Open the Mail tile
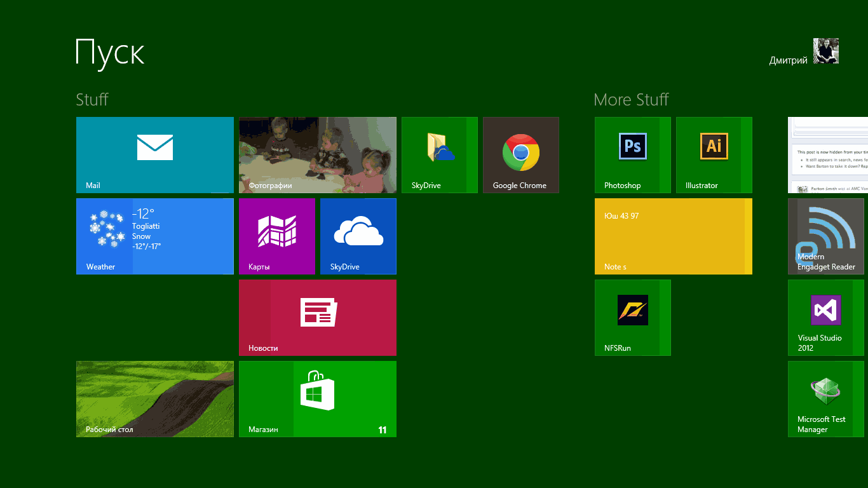This screenshot has height=488, width=868. point(155,155)
